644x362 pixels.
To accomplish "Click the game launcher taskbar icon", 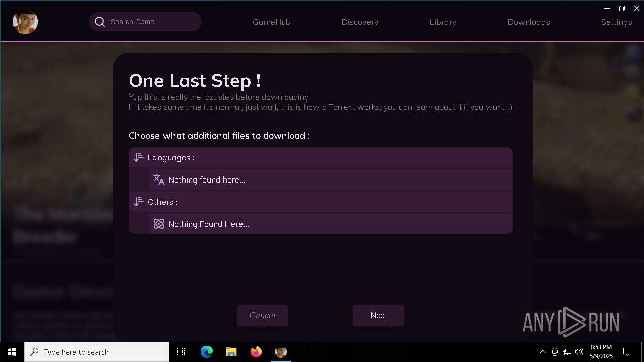I will pyautogui.click(x=281, y=352).
